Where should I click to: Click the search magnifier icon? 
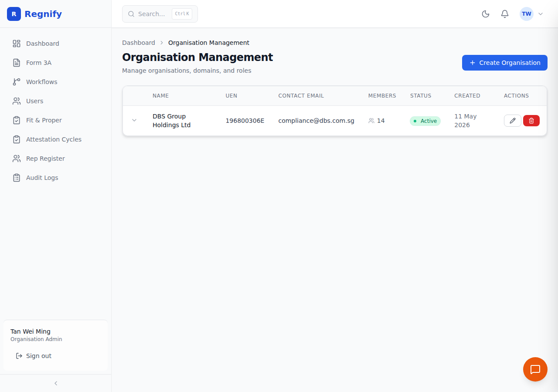pos(131,14)
